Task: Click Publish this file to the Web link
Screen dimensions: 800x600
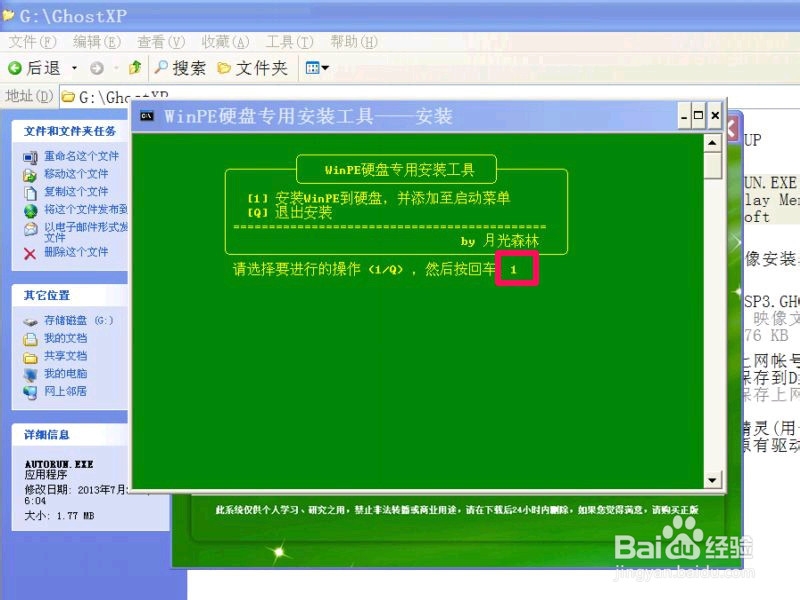Action: (x=86, y=209)
